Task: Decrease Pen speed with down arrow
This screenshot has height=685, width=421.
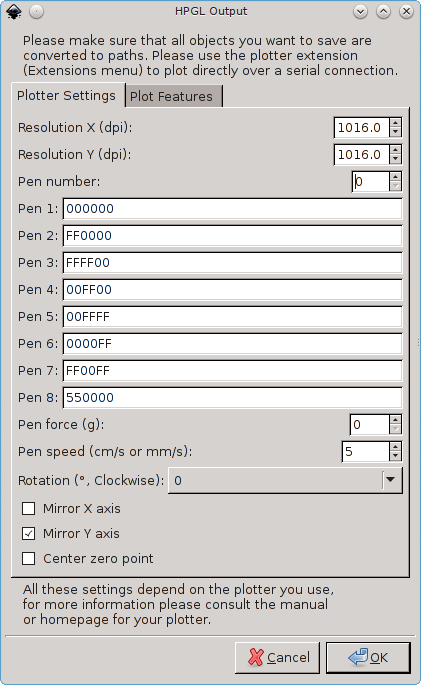Action: coord(395,456)
